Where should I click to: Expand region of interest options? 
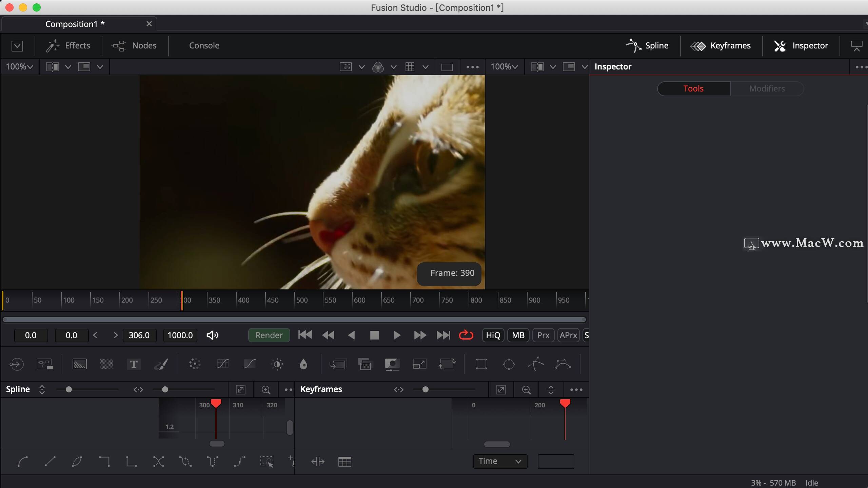pos(361,67)
